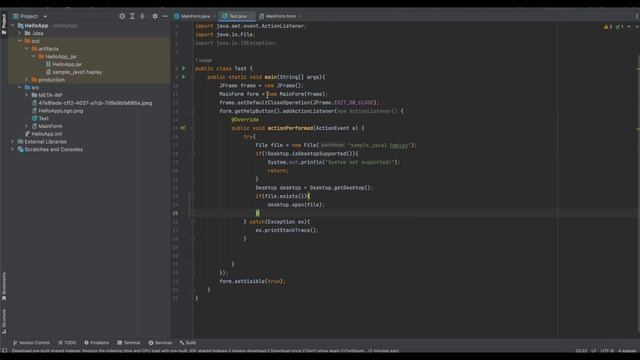This screenshot has width=640, height=360.
Task: Toggle the fold marker beside the catch line
Action: [193, 222]
